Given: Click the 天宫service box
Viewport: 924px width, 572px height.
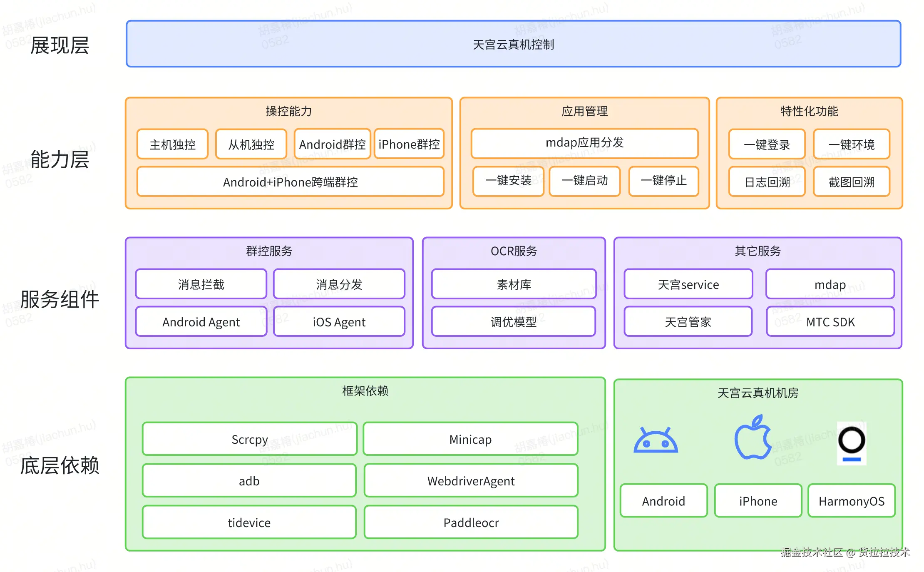Looking at the screenshot, I should pyautogui.click(x=688, y=284).
